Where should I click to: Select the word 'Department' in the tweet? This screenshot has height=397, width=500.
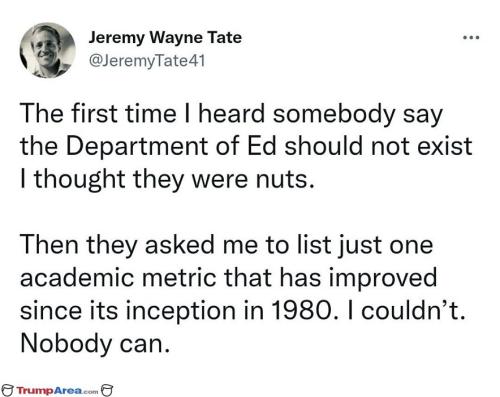(x=137, y=147)
